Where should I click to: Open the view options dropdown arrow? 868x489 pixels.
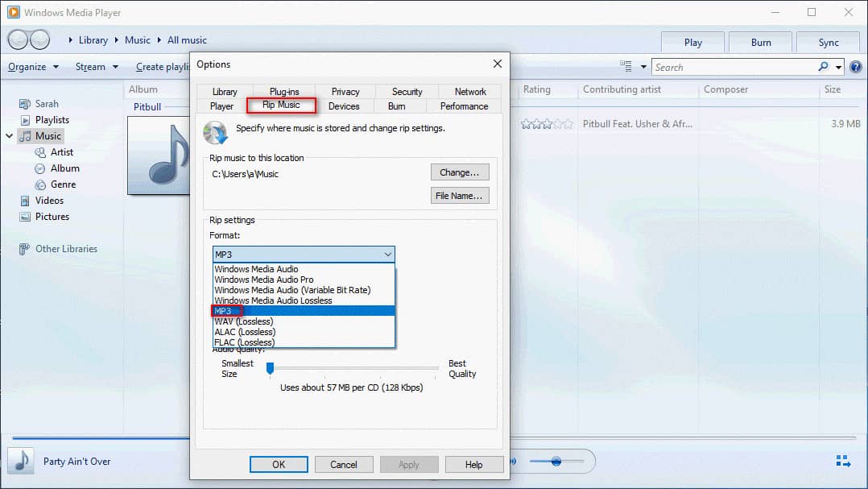(x=643, y=67)
